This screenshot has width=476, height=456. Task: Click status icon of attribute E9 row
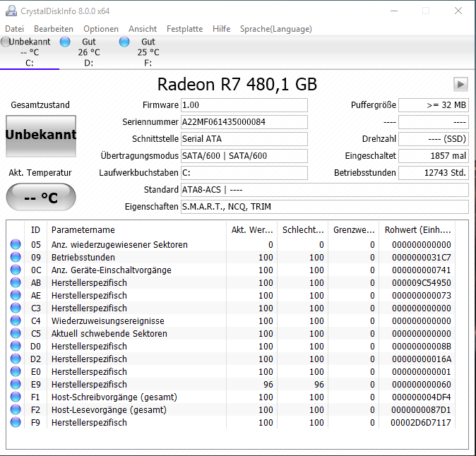16,385
